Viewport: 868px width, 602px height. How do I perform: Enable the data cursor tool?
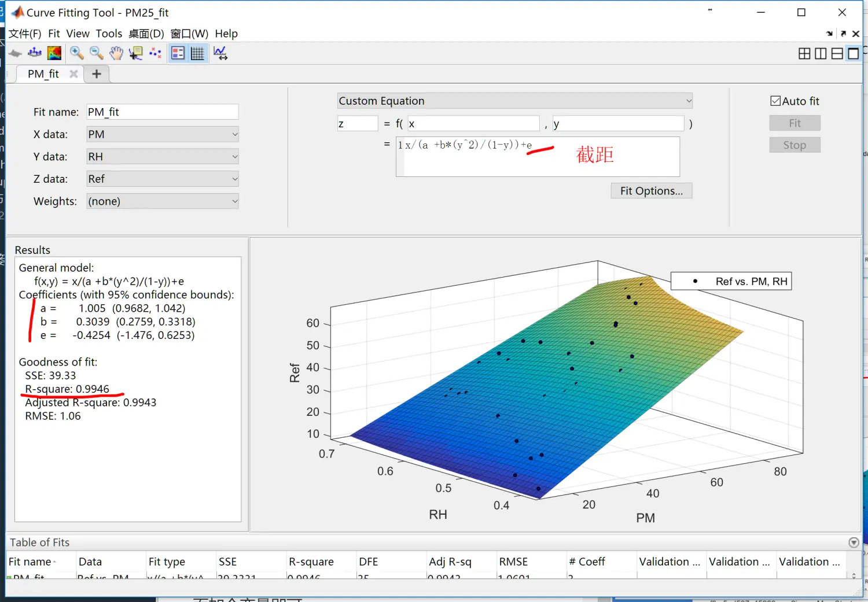click(136, 53)
